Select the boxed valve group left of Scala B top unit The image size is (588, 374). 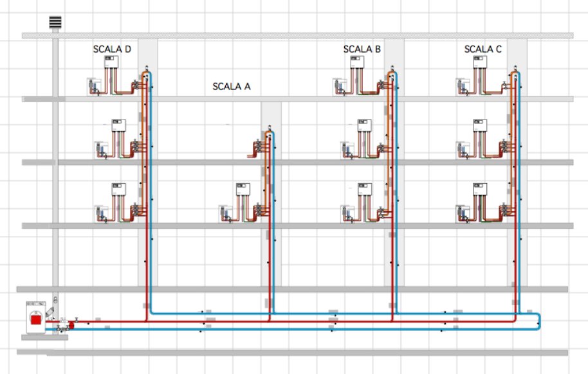point(340,87)
